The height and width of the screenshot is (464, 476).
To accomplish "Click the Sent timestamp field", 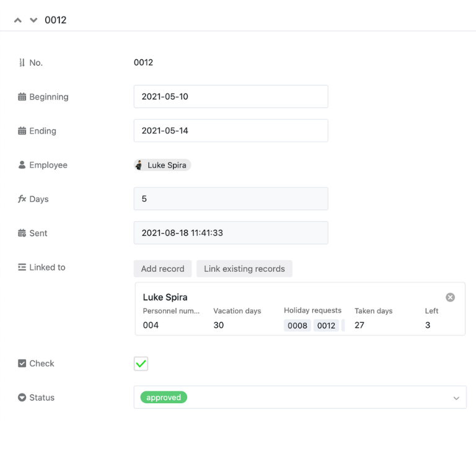I will [231, 233].
